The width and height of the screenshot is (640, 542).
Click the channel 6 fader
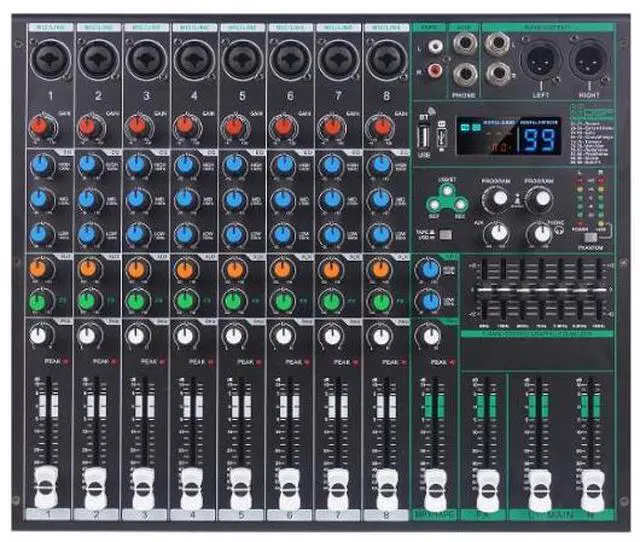tap(289, 487)
